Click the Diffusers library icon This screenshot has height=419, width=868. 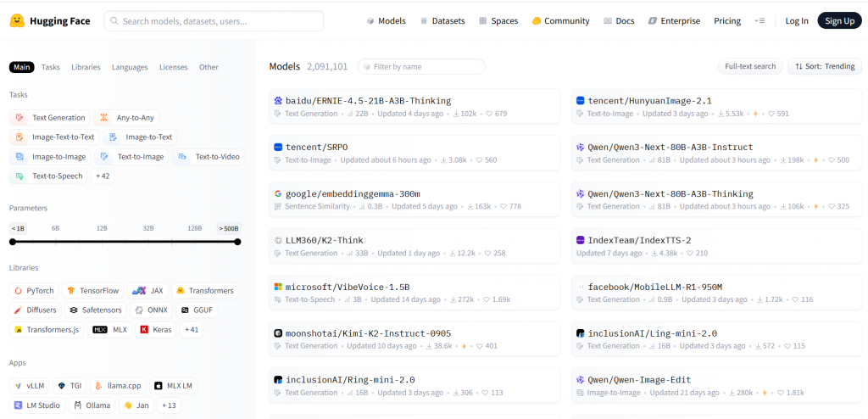19,310
